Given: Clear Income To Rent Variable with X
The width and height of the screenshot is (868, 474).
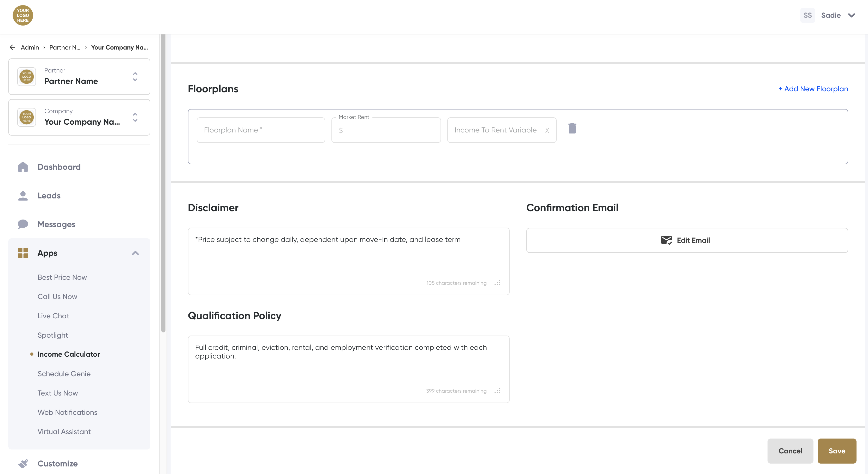Looking at the screenshot, I should (x=547, y=130).
